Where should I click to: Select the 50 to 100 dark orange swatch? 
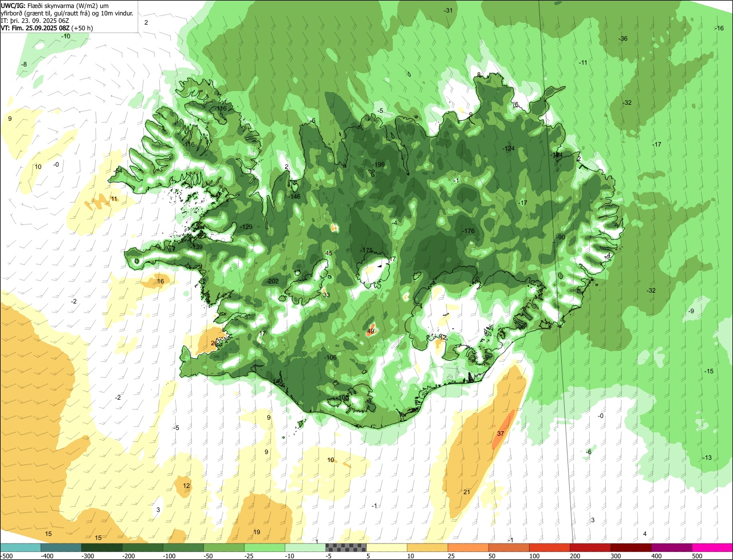click(x=509, y=547)
